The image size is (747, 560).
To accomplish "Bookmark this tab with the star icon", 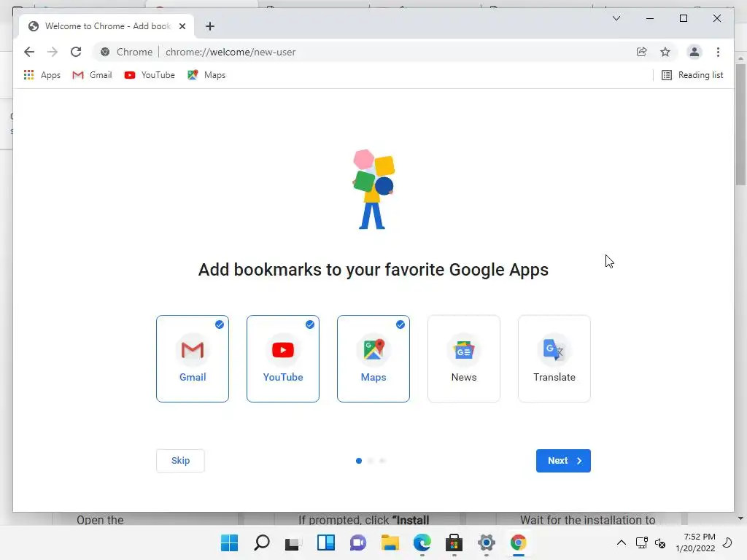I will pyautogui.click(x=665, y=52).
